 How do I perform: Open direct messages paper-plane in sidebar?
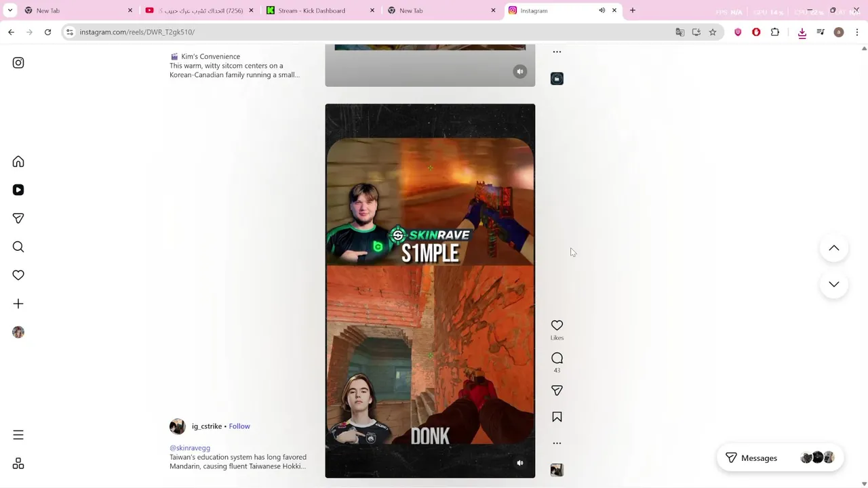pos(18,219)
